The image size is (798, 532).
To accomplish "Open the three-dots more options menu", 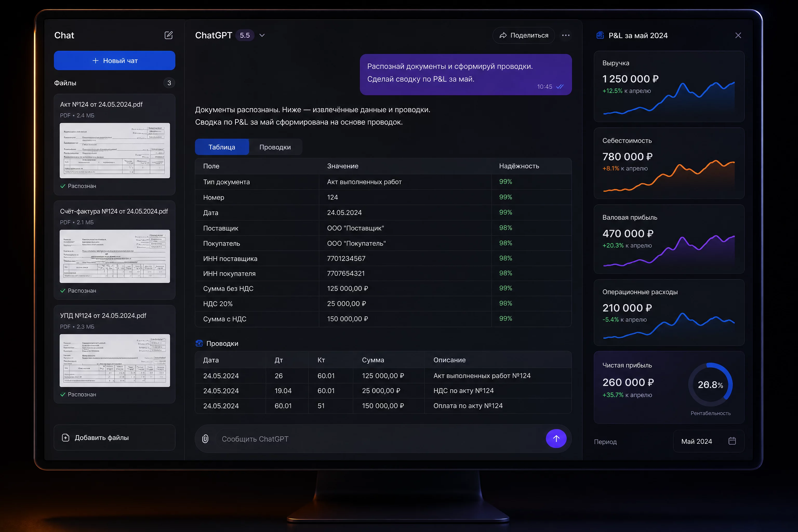I will coord(566,35).
